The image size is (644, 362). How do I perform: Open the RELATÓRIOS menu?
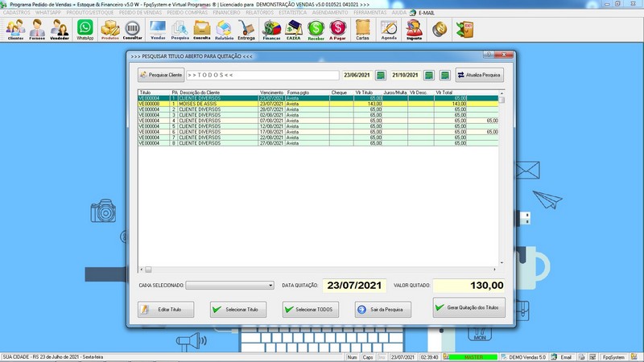click(259, 13)
